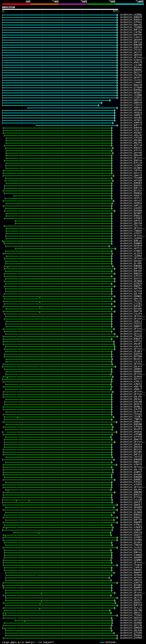Open hit UniRef100_A1IGC6
146x644 pixels.
click(131, 254)
